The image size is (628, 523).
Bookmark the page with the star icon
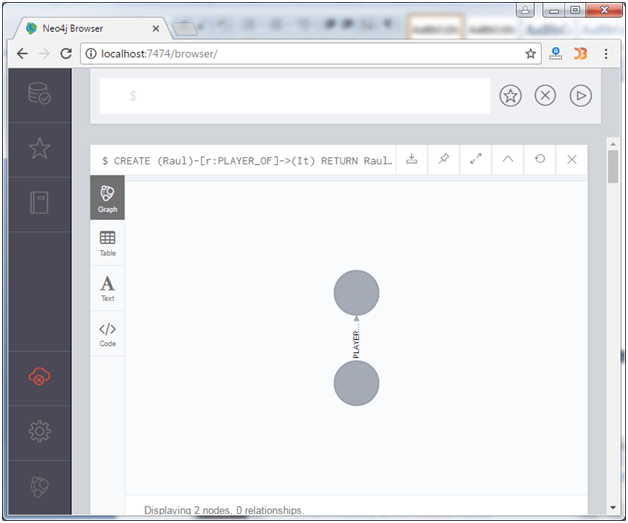click(531, 54)
